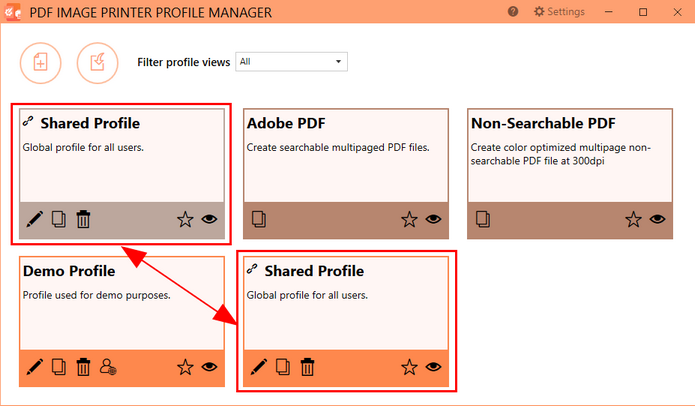This screenshot has height=406, width=695.
Task: Star the Non-Searchable PDF profile
Action: click(633, 219)
